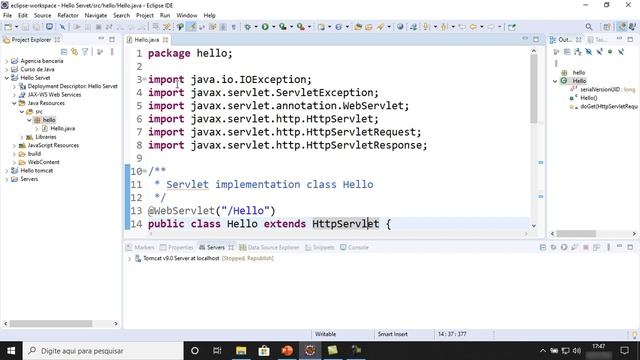The width and height of the screenshot is (640, 360).
Task: Click the Open Web Browser globe icon
Action: 400,27
